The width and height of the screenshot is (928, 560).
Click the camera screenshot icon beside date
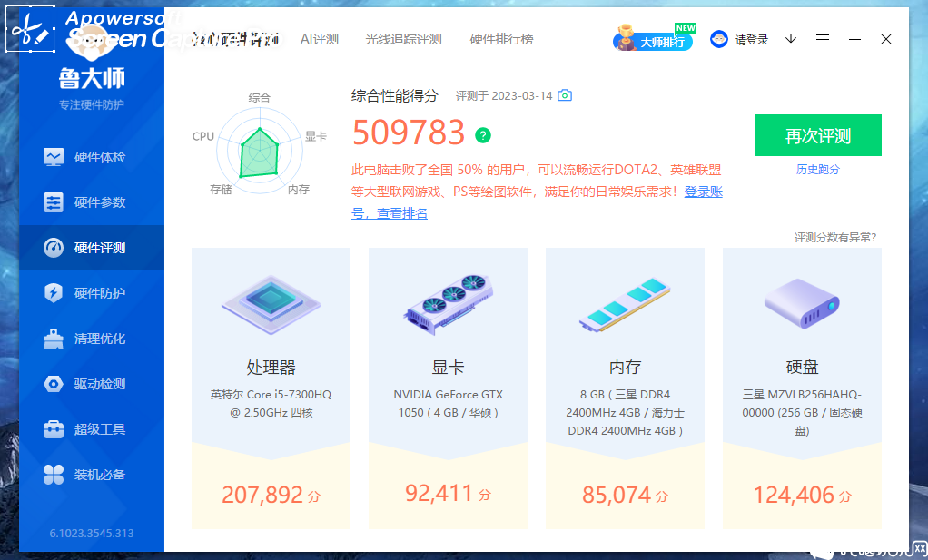[x=565, y=95]
